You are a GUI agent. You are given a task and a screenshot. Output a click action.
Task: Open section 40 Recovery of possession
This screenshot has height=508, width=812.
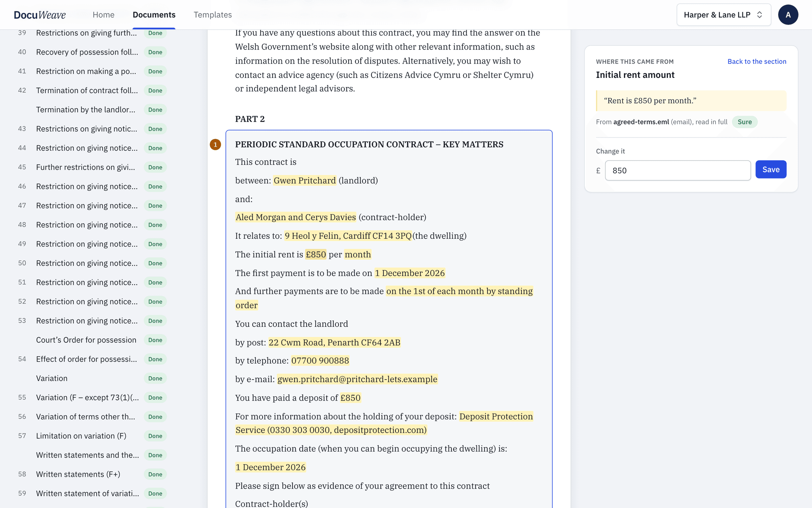point(92,52)
